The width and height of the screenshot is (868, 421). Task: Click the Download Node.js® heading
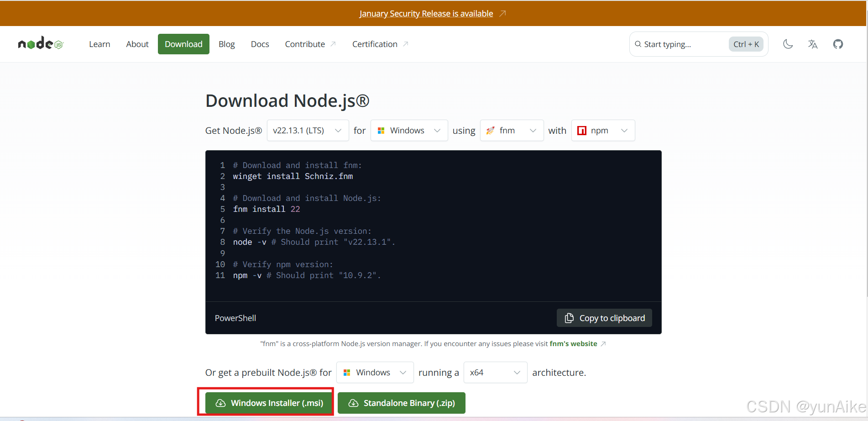(x=288, y=100)
